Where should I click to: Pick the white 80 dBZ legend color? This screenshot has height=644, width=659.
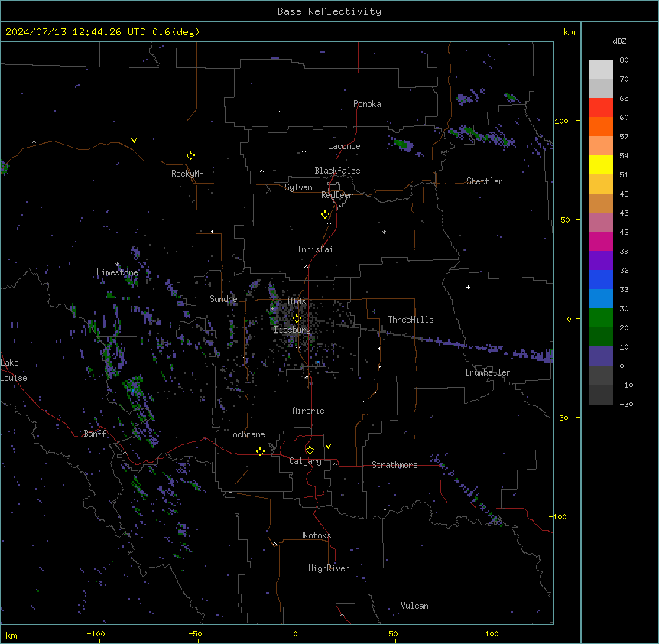(601, 70)
